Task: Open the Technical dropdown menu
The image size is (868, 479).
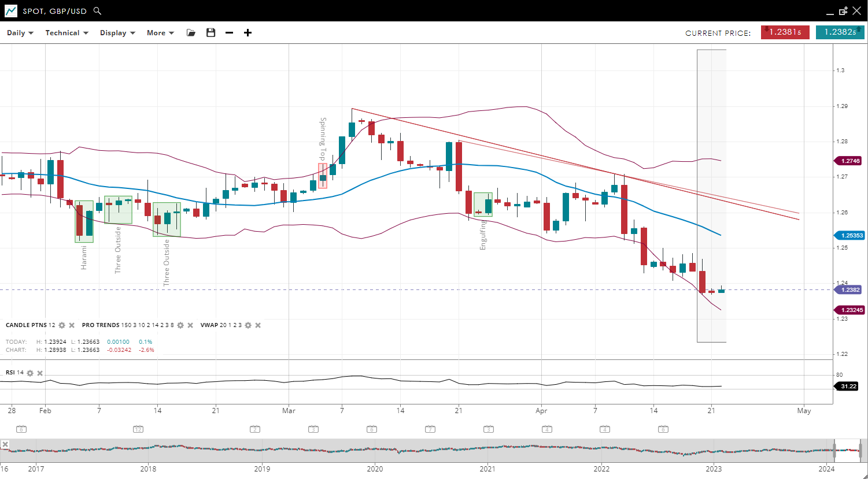Action: 67,33
